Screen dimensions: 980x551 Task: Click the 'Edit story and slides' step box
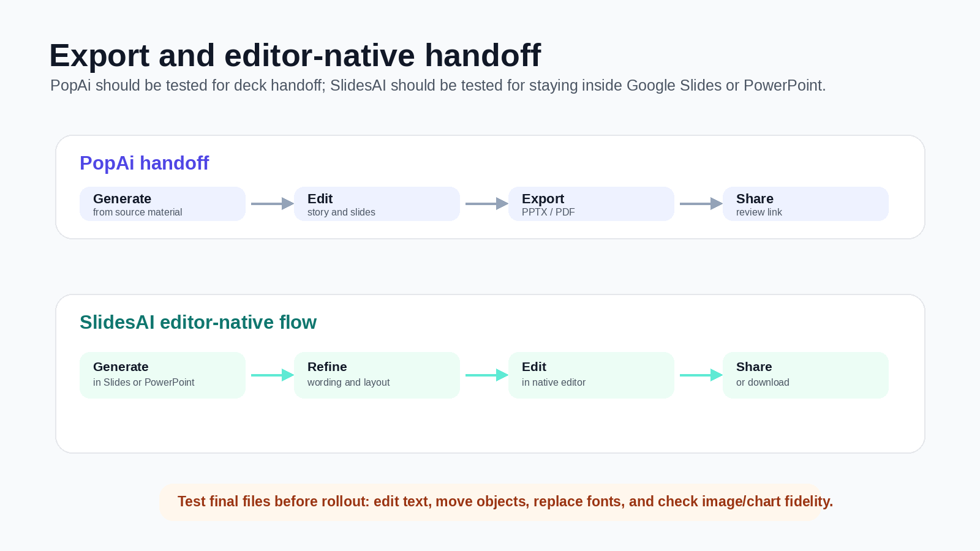377,204
